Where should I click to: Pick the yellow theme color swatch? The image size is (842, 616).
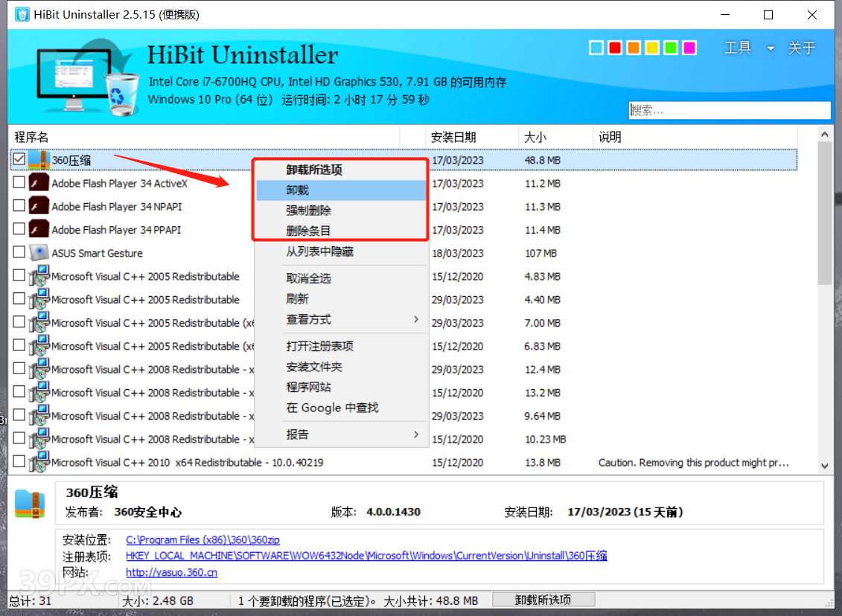click(652, 48)
